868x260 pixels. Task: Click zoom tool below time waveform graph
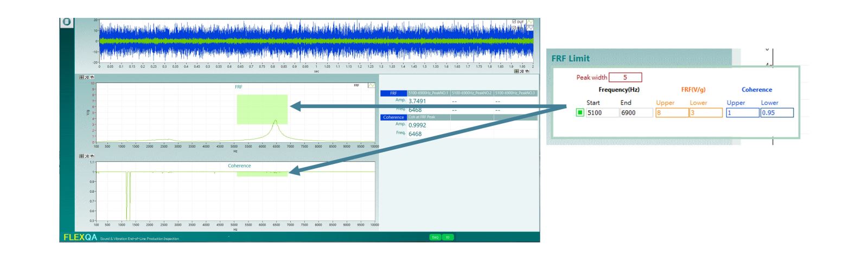(x=522, y=71)
